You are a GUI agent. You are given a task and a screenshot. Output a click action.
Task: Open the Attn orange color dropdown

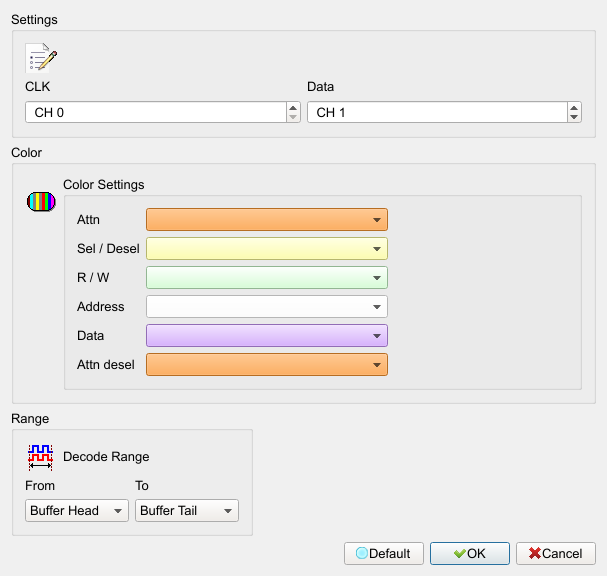pyautogui.click(x=267, y=219)
